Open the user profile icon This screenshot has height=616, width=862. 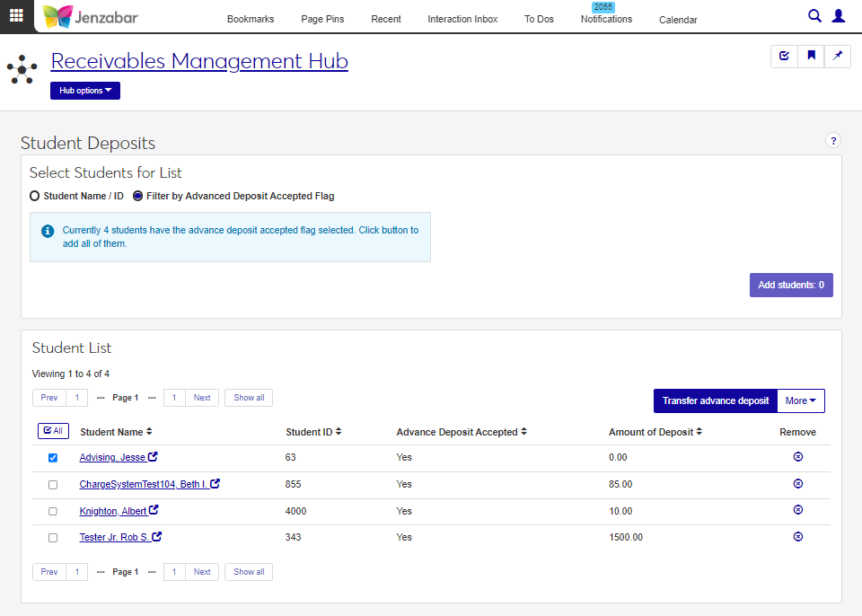pyautogui.click(x=839, y=16)
